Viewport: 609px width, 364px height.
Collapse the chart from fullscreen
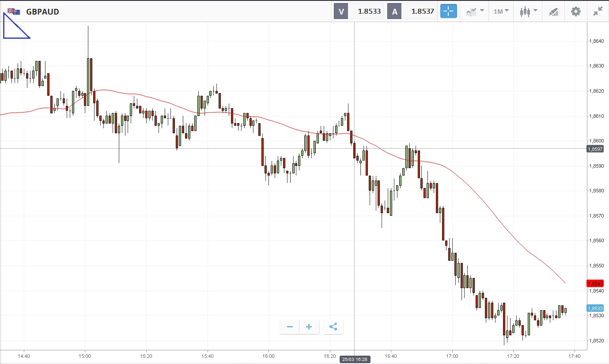[598, 11]
